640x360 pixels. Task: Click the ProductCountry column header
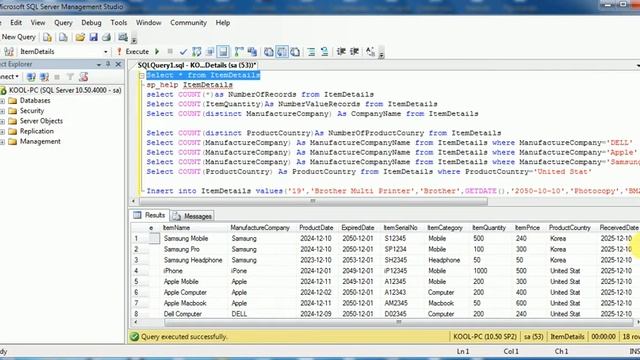click(x=569, y=228)
